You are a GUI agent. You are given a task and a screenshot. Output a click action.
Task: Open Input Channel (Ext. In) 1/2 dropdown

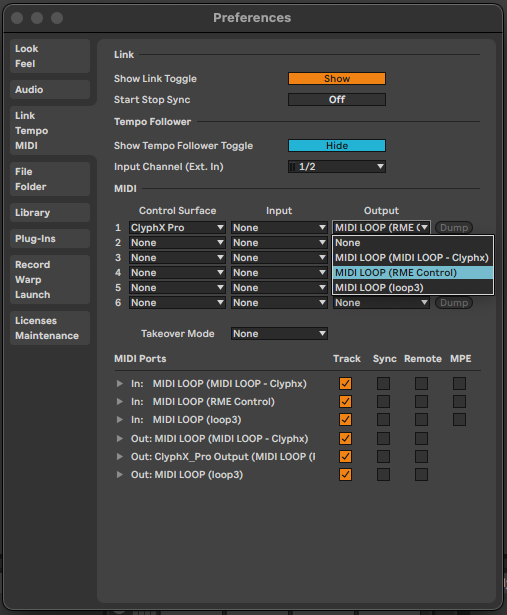click(x=337, y=167)
